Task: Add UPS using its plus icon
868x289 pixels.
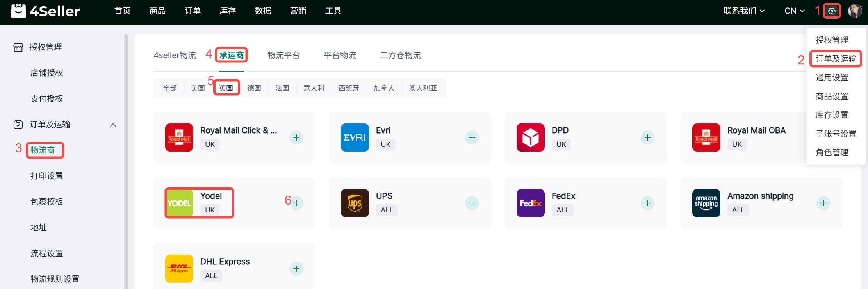Action: (472, 203)
